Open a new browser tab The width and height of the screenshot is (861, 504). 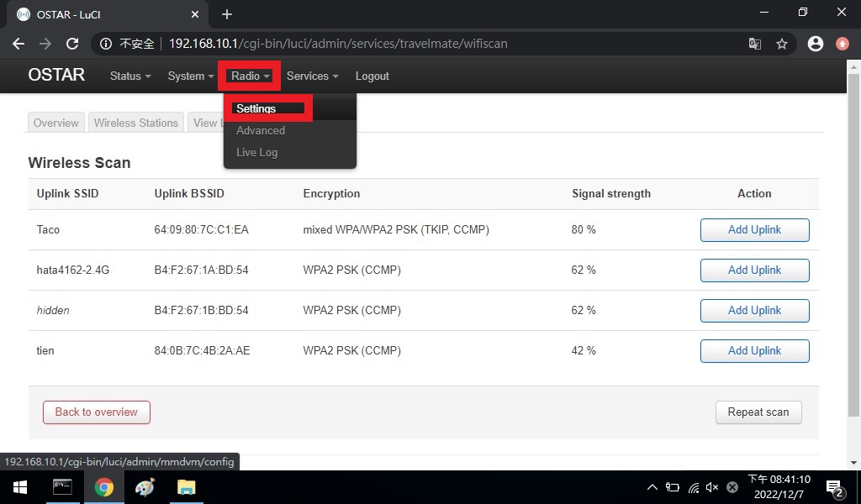click(227, 14)
